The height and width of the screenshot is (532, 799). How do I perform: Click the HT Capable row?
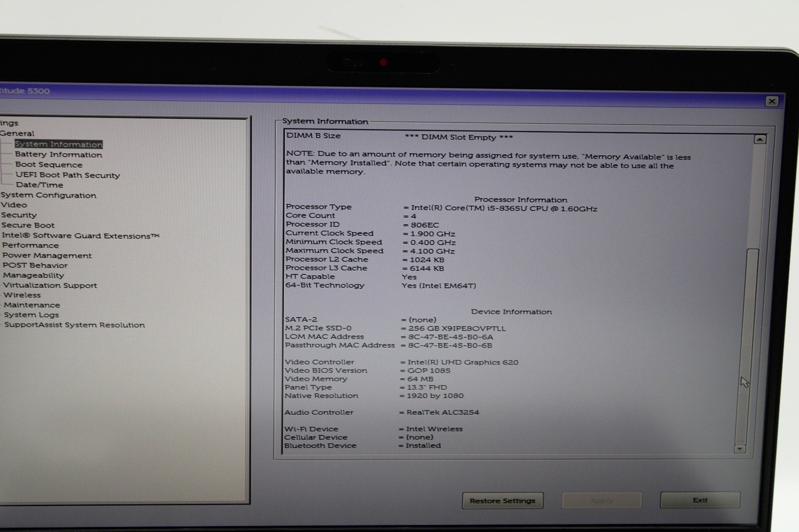tap(351, 276)
